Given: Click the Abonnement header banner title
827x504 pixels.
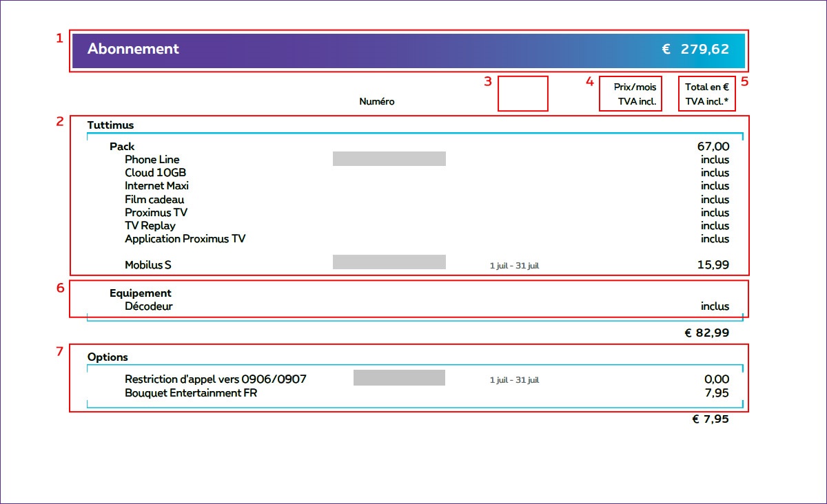Looking at the screenshot, I should 133,49.
